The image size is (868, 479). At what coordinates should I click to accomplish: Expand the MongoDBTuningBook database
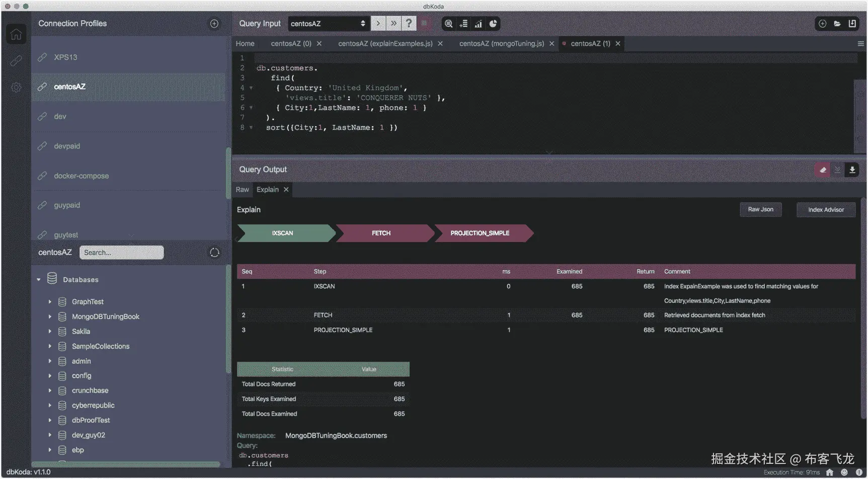click(50, 316)
